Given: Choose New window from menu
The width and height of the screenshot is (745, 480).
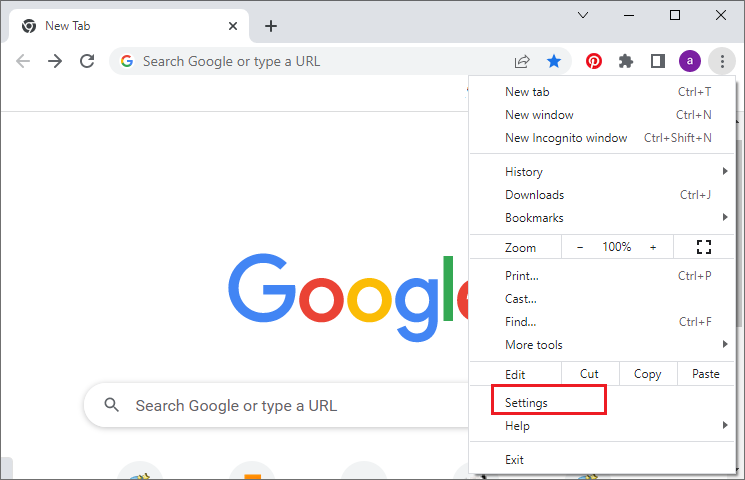Looking at the screenshot, I should coord(602,115).
